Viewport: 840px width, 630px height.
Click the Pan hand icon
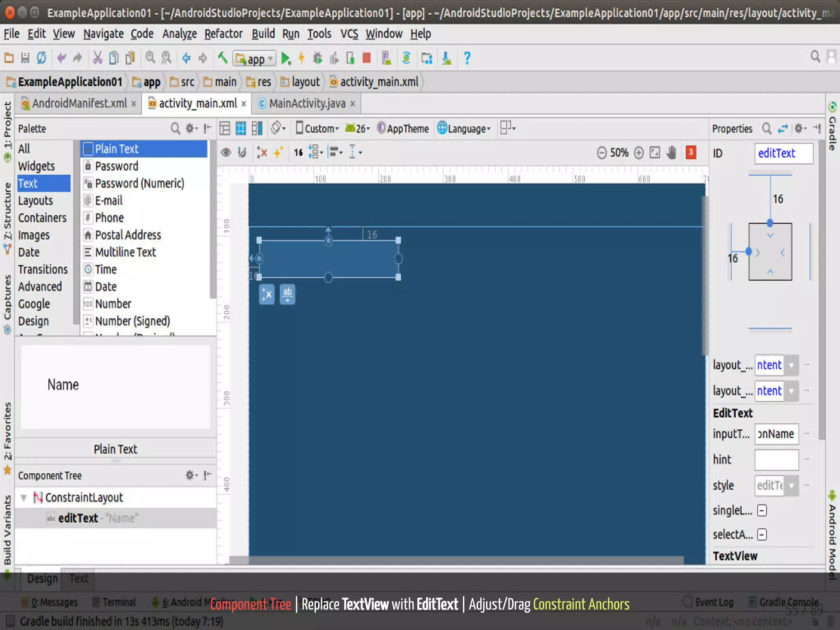pyautogui.click(x=671, y=153)
